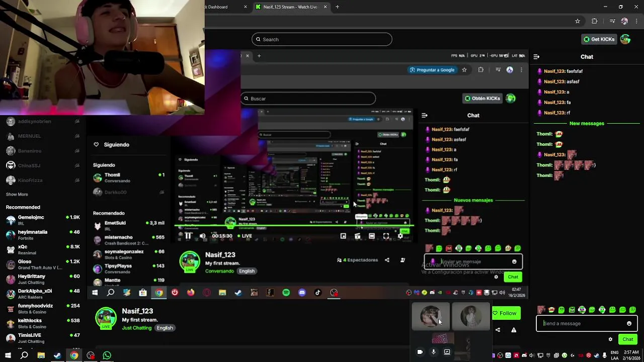Click the Kick Search field
The height and width of the screenshot is (362, 644).
[x=322, y=39]
